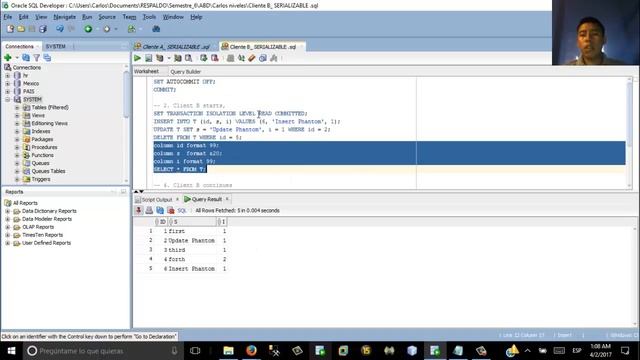
Task: Click the Run Script icon in worksheet toolbar
Action: pyautogui.click(x=149, y=58)
